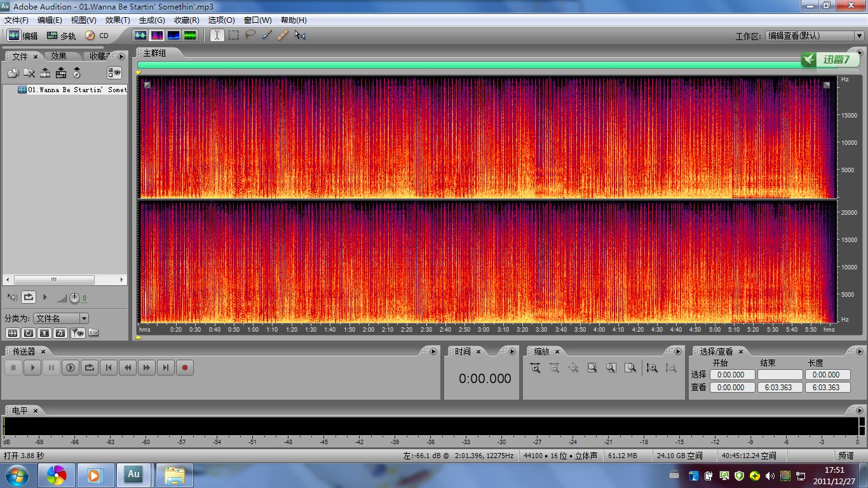The image size is (868, 488).
Task: Switch to Edit view (编辑) button
Action: pos(22,36)
